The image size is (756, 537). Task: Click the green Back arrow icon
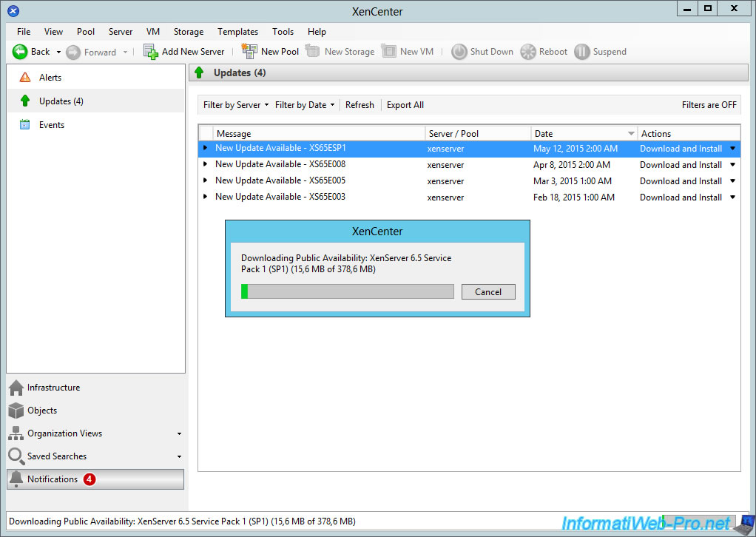click(x=20, y=52)
